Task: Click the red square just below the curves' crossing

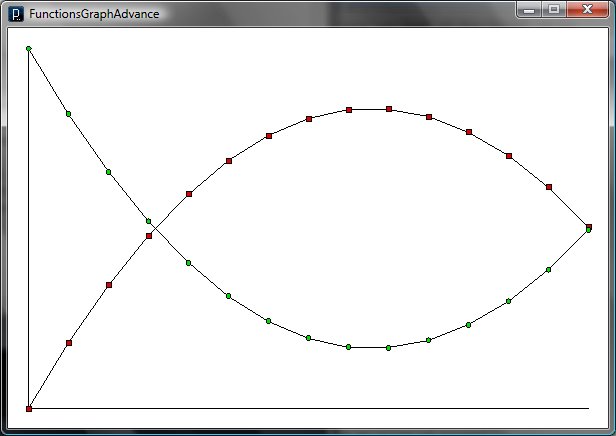Action: (149, 236)
